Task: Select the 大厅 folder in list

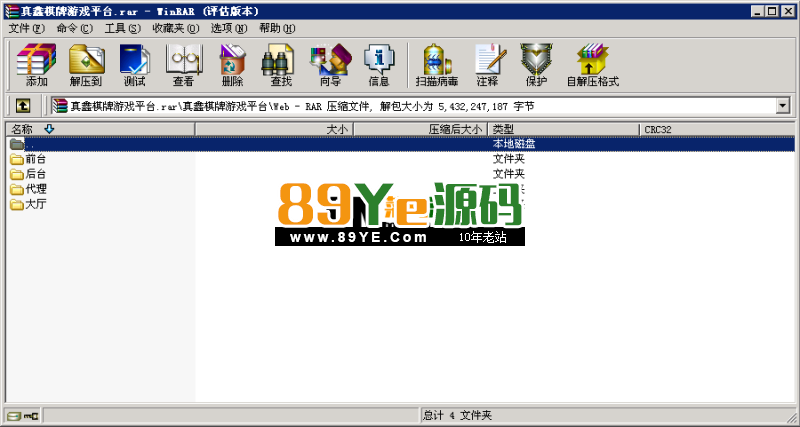Action: click(x=35, y=204)
